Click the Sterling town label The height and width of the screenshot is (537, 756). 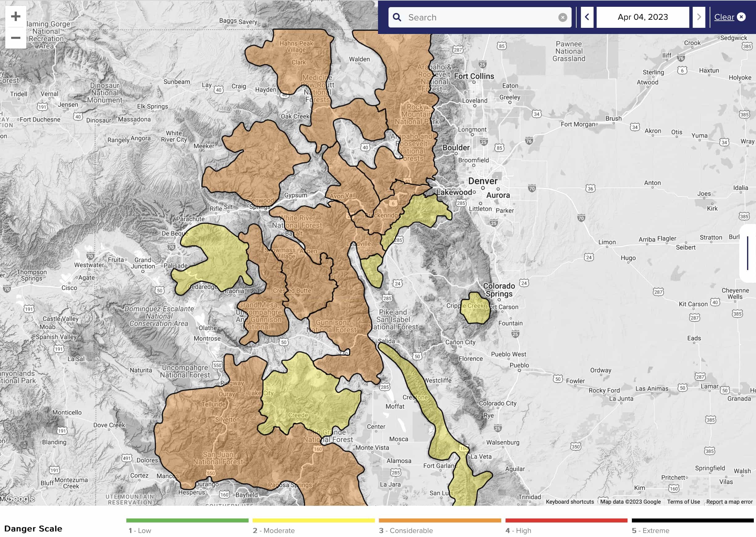click(653, 72)
